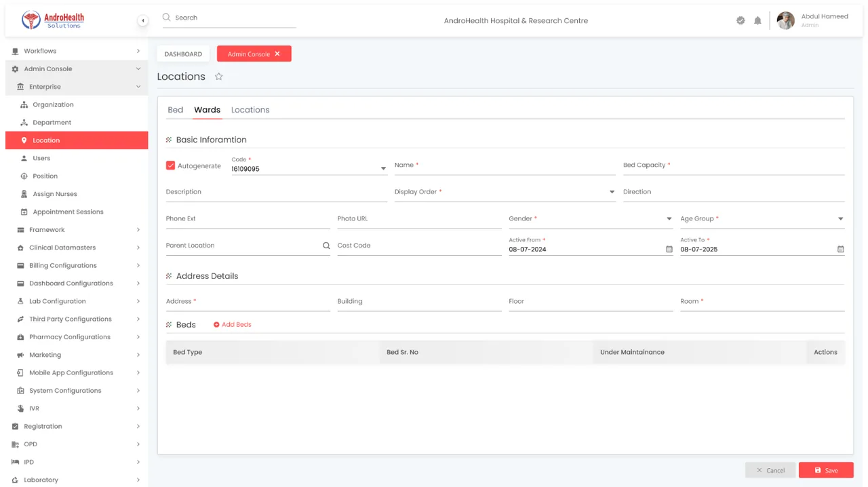Expand Billing Configurations chevron

point(138,266)
